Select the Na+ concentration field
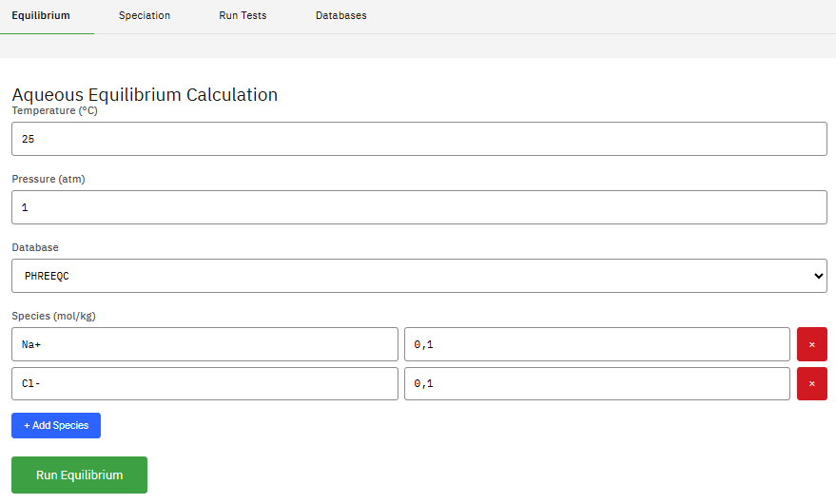The width and height of the screenshot is (836, 504). (x=596, y=344)
